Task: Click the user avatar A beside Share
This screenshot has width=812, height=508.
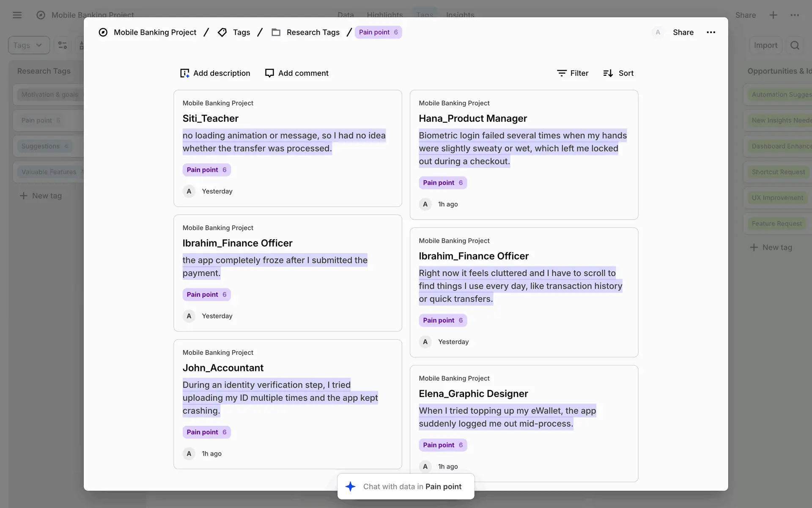Action: [x=658, y=32]
